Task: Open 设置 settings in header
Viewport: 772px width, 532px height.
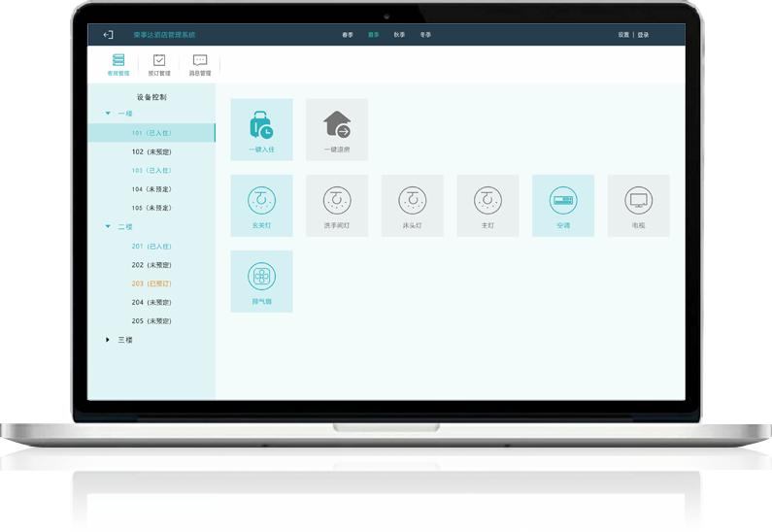Action: coord(623,35)
